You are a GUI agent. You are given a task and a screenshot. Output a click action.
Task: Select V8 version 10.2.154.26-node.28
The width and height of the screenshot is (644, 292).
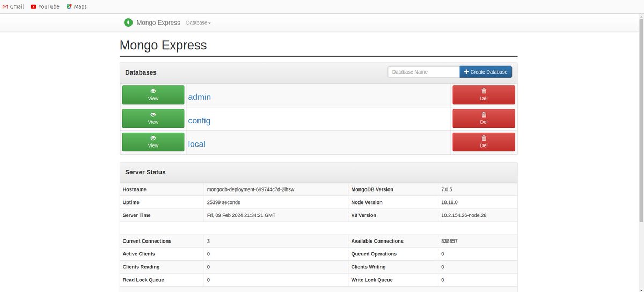pyautogui.click(x=464, y=215)
